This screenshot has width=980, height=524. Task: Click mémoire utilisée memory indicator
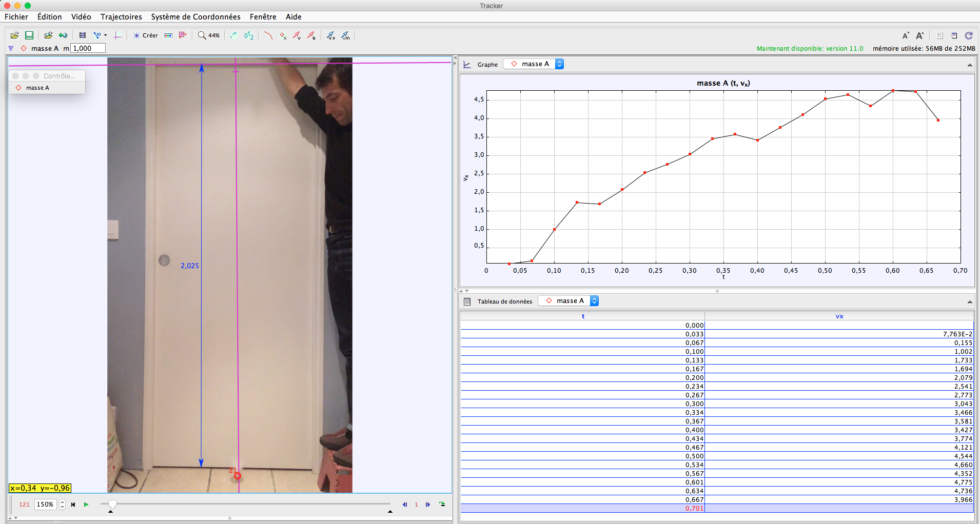pos(924,48)
